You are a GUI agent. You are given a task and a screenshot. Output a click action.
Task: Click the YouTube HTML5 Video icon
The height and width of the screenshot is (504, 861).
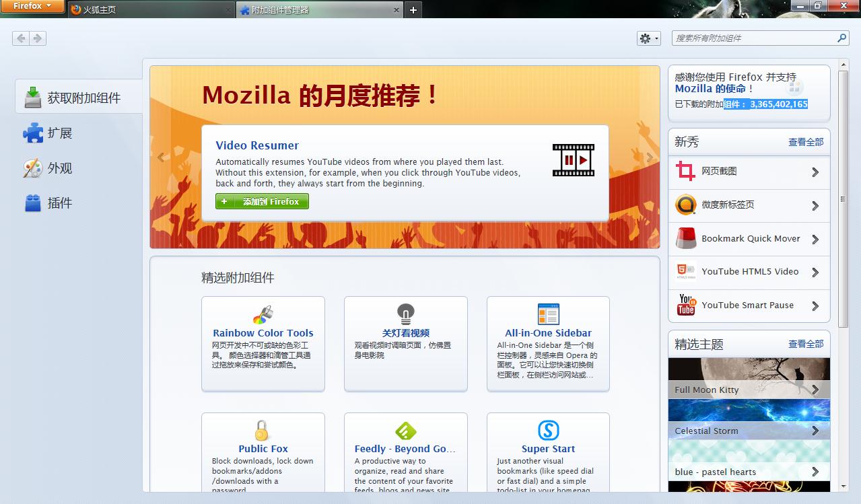[686, 271]
